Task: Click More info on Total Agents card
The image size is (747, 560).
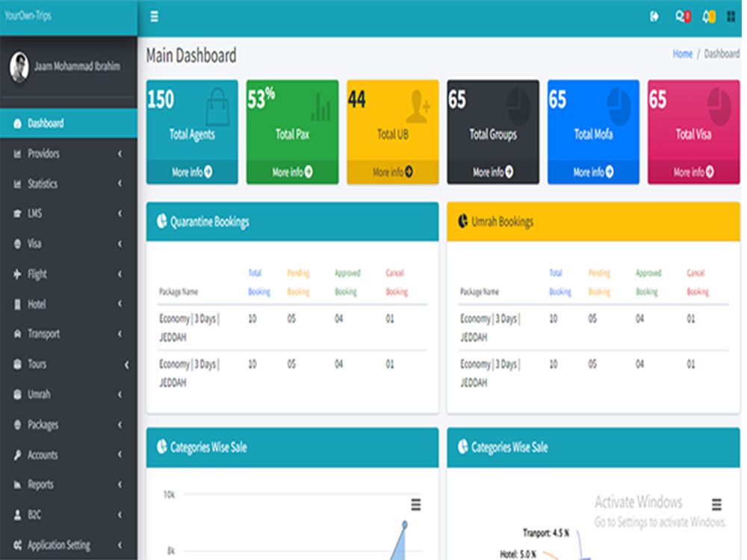Action: click(x=192, y=172)
